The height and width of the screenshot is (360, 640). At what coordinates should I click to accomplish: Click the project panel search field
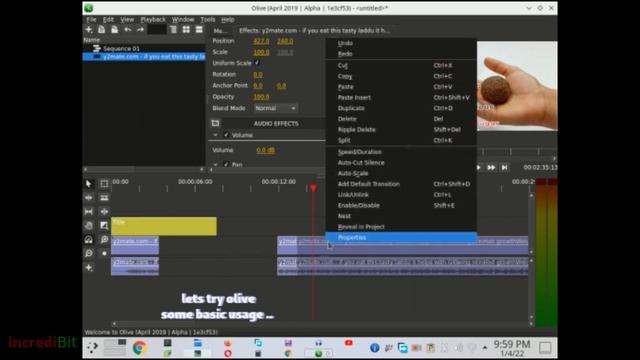(x=157, y=30)
